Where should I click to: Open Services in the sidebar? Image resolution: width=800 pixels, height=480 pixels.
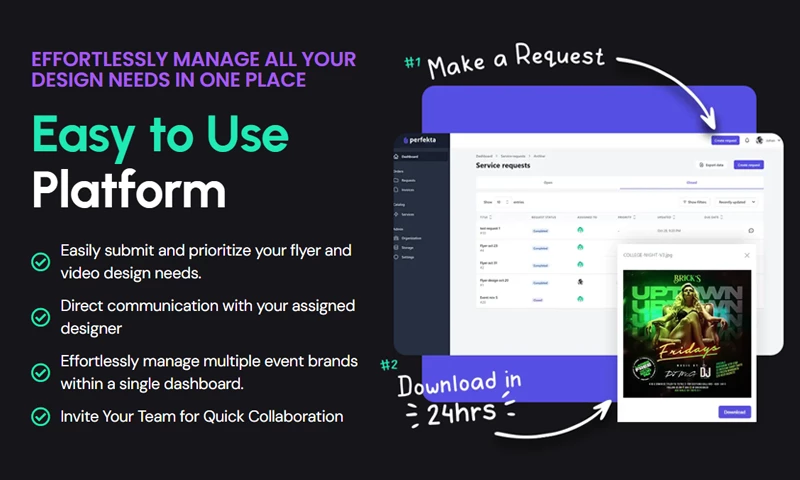[408, 214]
